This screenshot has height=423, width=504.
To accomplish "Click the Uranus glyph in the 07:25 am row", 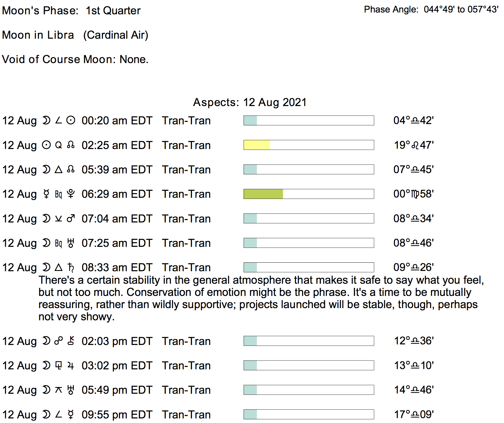I will [x=71, y=243].
